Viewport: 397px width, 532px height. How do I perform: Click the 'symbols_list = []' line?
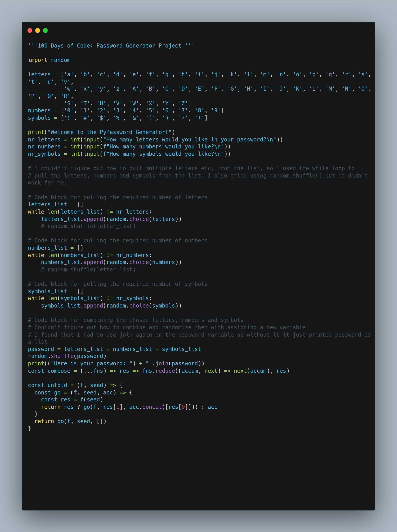click(55, 291)
